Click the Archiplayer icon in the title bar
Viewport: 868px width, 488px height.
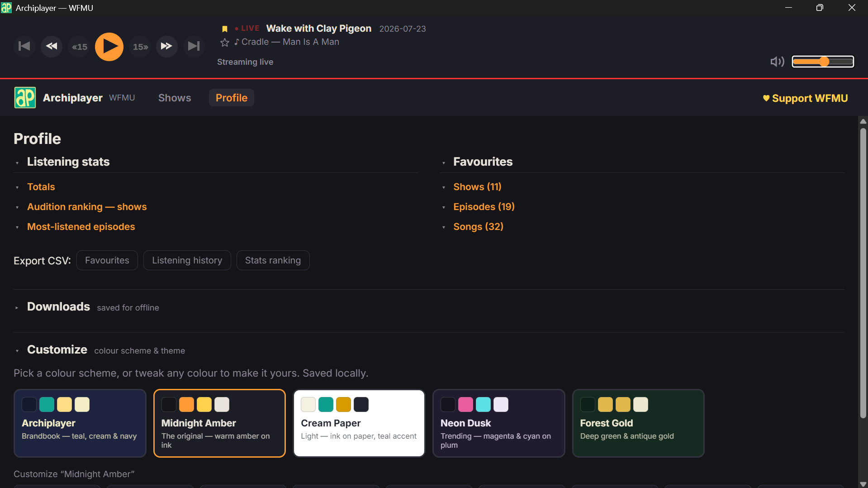pyautogui.click(x=6, y=8)
